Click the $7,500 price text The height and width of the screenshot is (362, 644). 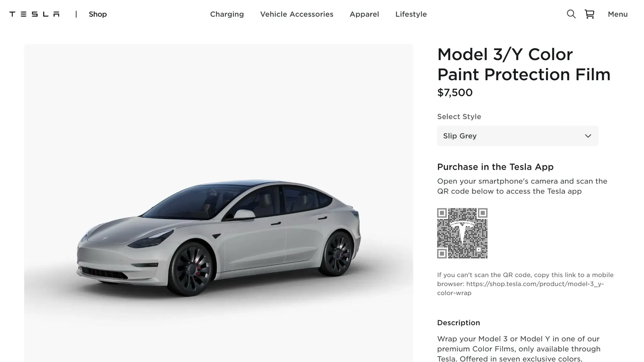click(455, 92)
